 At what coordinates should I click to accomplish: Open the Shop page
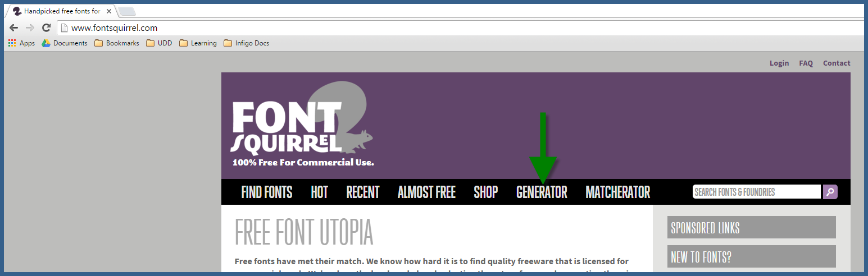click(x=486, y=192)
